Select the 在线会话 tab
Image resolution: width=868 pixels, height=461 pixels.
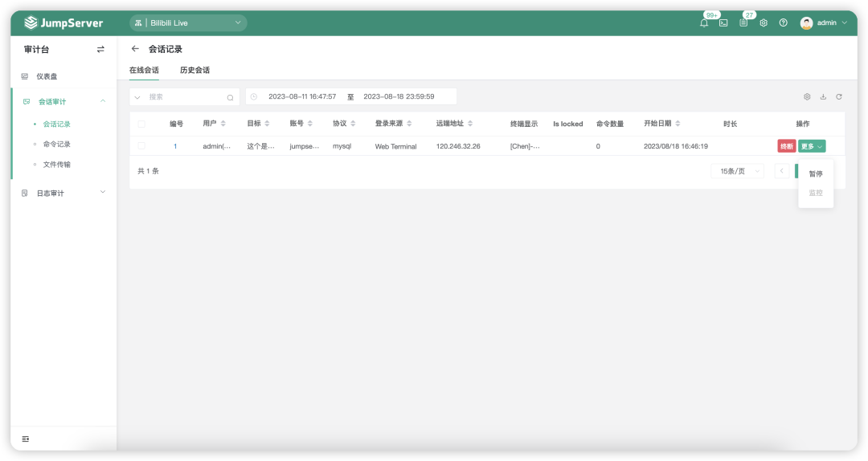click(x=144, y=70)
